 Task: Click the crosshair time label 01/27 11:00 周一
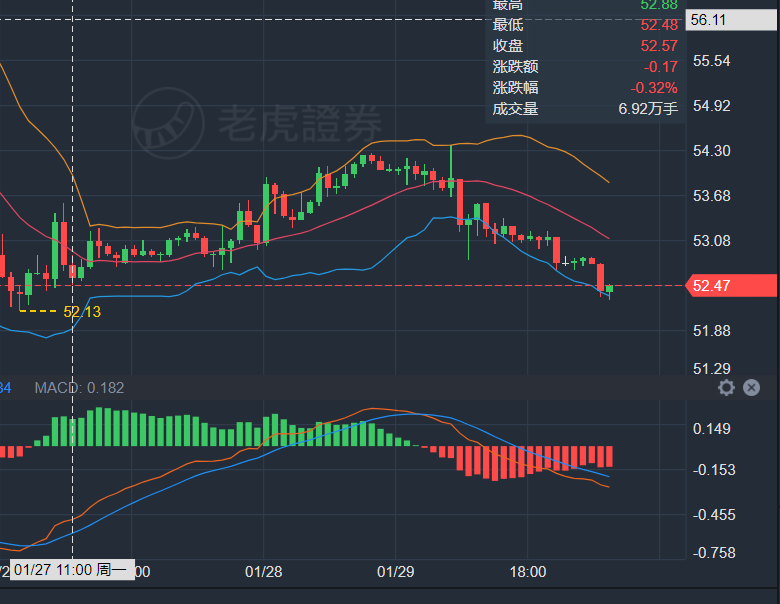pyautogui.click(x=72, y=570)
